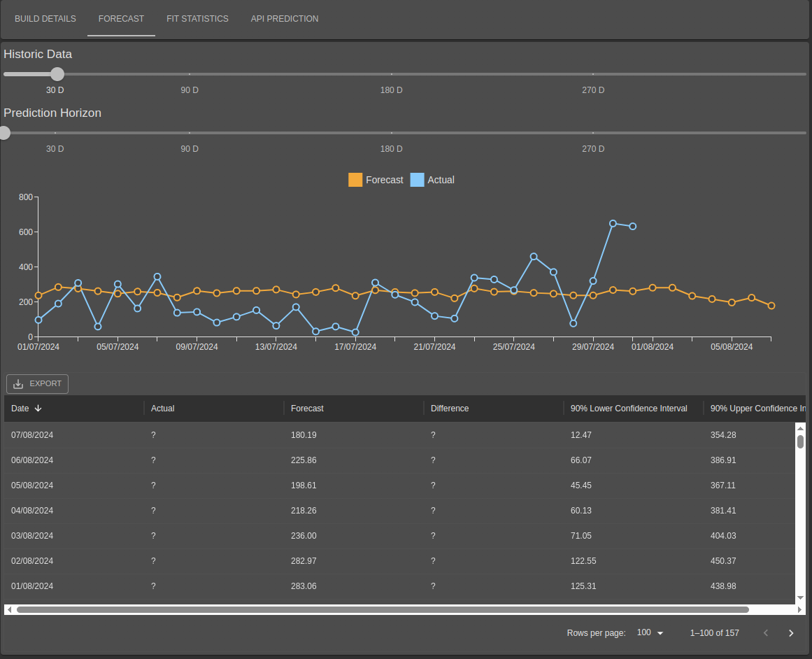This screenshot has width=812, height=659.
Task: Toggle the Forecast series in chart legend
Action: tap(376, 180)
